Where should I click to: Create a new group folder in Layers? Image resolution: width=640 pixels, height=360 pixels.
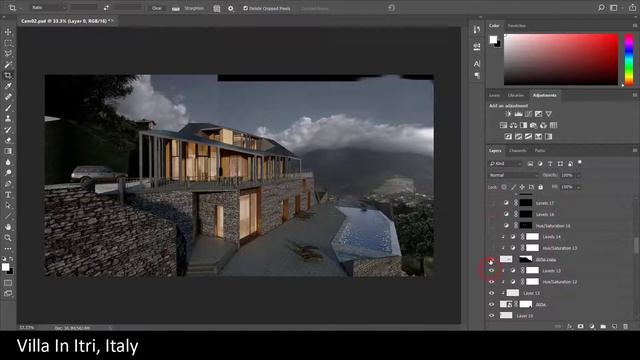tap(603, 327)
